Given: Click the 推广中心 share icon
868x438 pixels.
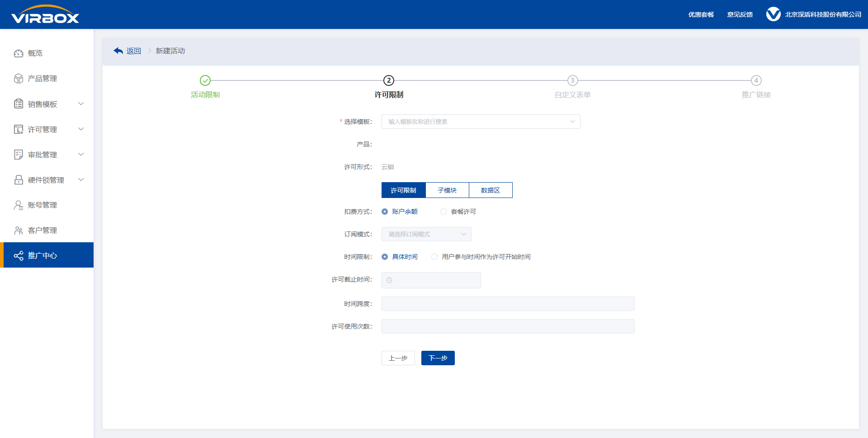Looking at the screenshot, I should 19,256.
